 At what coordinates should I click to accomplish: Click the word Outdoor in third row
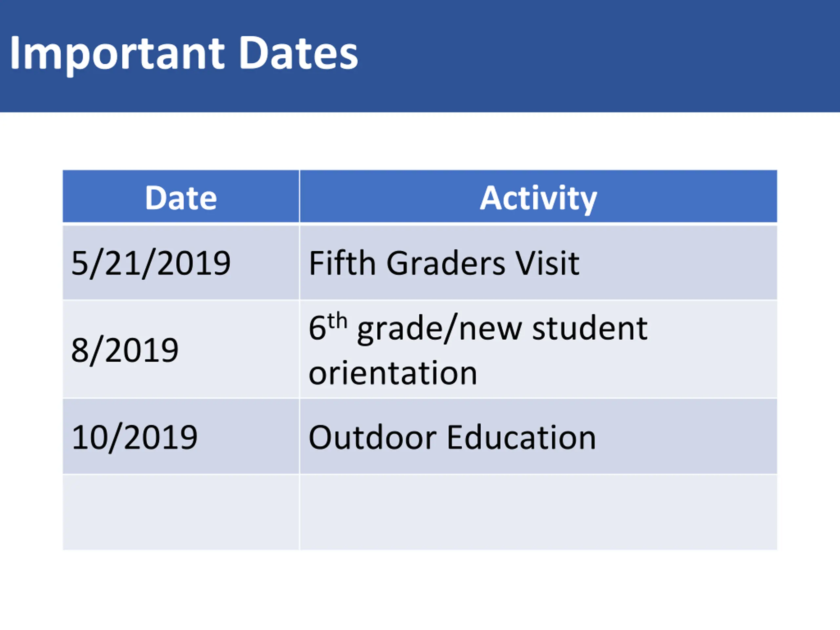tap(372, 437)
